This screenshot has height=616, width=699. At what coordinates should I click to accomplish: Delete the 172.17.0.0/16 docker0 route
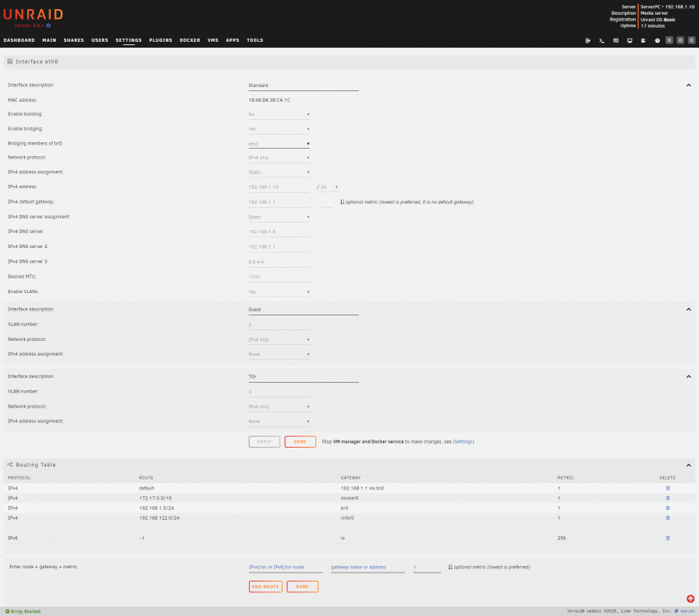[667, 498]
